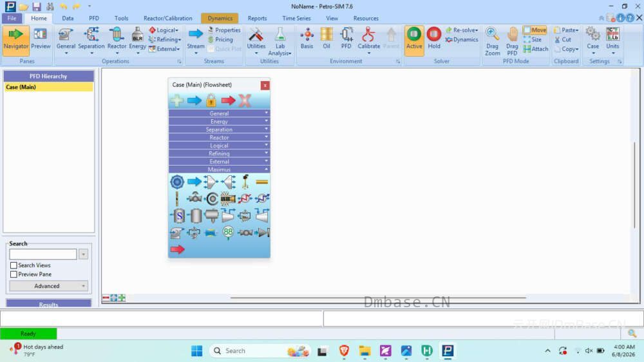Click the padlock icon in the flowsheet palette
The image size is (644, 362).
tap(211, 100)
